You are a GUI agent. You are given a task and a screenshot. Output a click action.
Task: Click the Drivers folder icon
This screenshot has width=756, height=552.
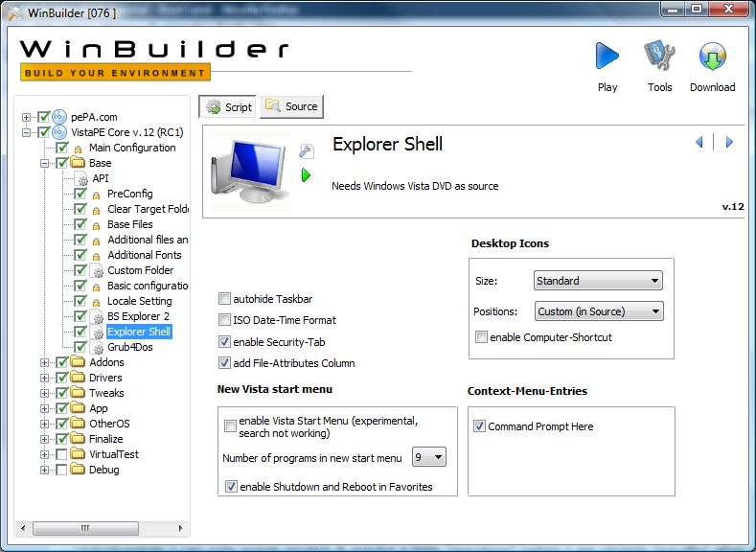78,377
